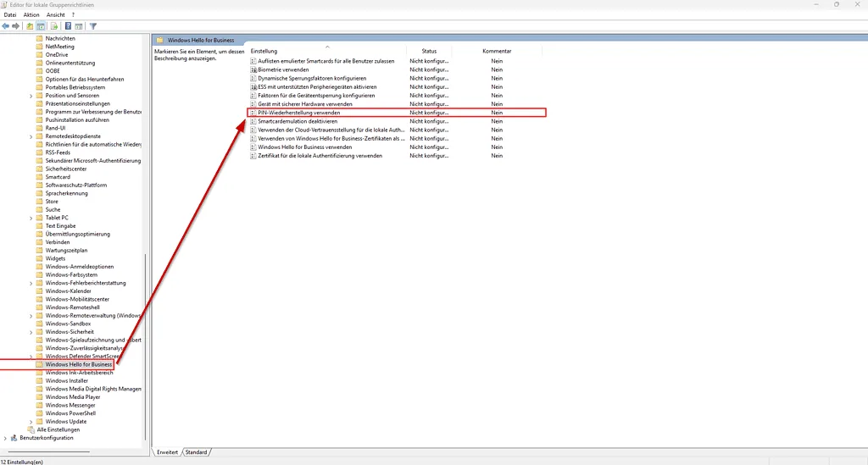This screenshot has height=465, width=868.
Task: Open the ? help menu
Action: tap(73, 15)
